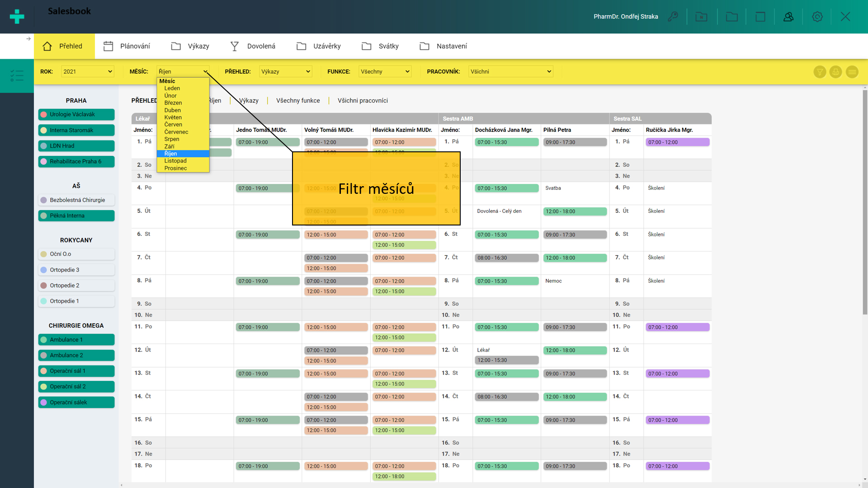
Task: Click the settings gear icon
Action: point(817,17)
